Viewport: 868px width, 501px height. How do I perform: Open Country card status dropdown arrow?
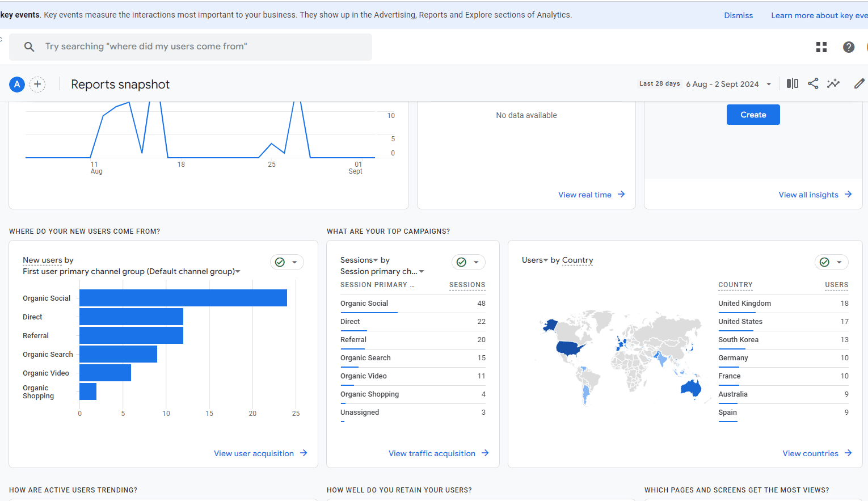coord(839,262)
